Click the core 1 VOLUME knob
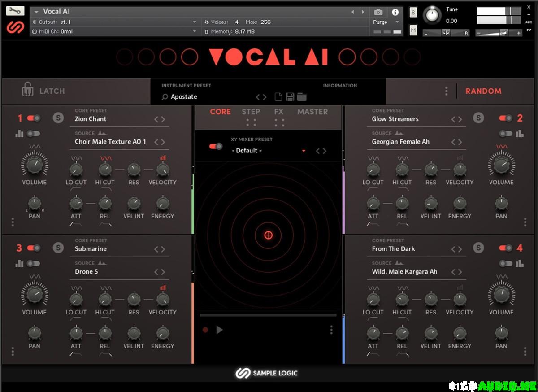The image size is (538, 392). pyautogui.click(x=35, y=165)
